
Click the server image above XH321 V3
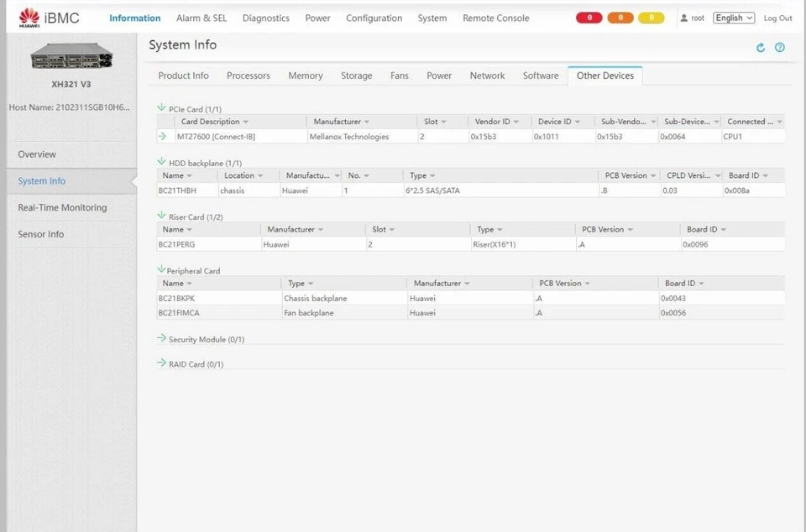(x=71, y=56)
